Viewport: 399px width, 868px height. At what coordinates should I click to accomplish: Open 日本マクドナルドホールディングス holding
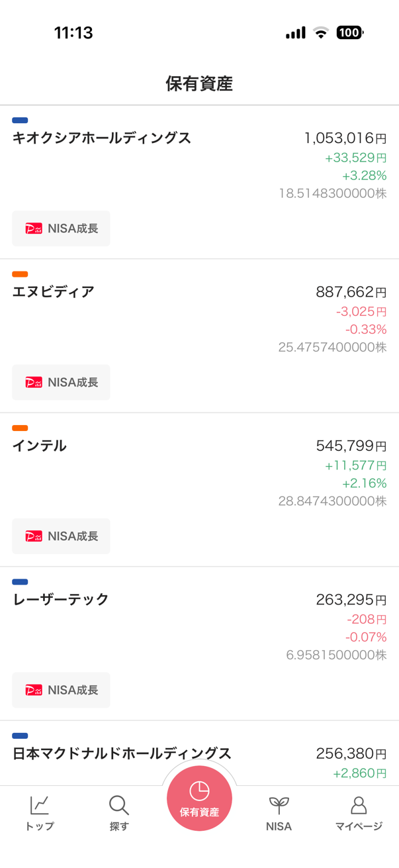click(x=199, y=753)
